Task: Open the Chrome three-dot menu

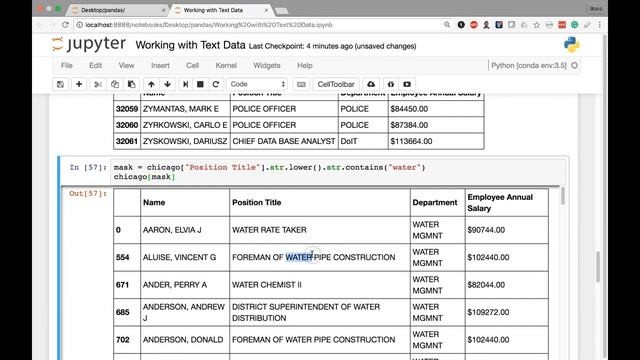Action: coord(600,25)
